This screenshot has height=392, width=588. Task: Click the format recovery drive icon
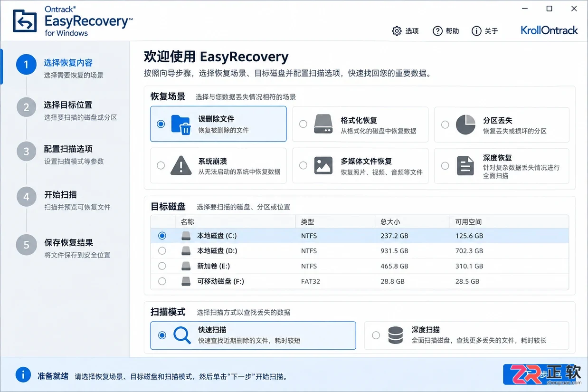tap(323, 124)
